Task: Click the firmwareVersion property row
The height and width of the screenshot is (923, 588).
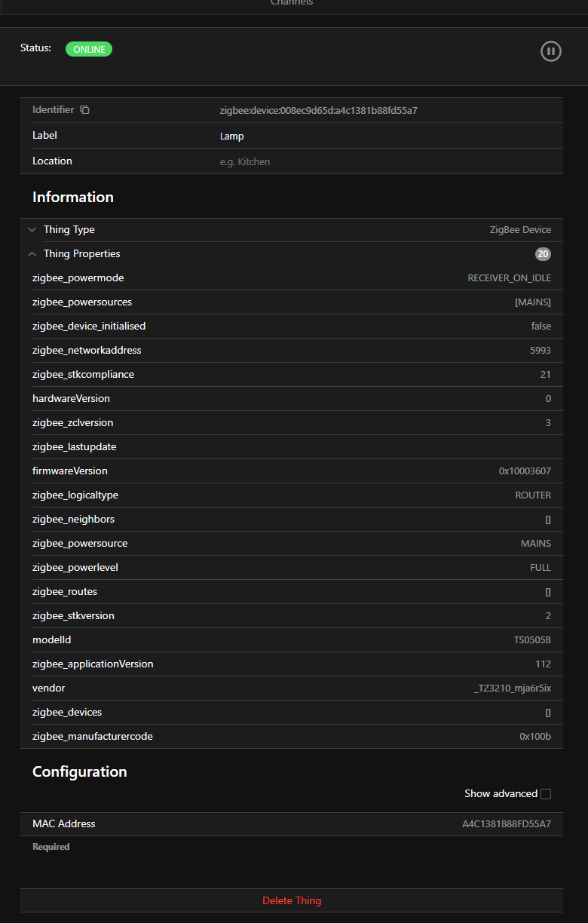Action: click(292, 471)
